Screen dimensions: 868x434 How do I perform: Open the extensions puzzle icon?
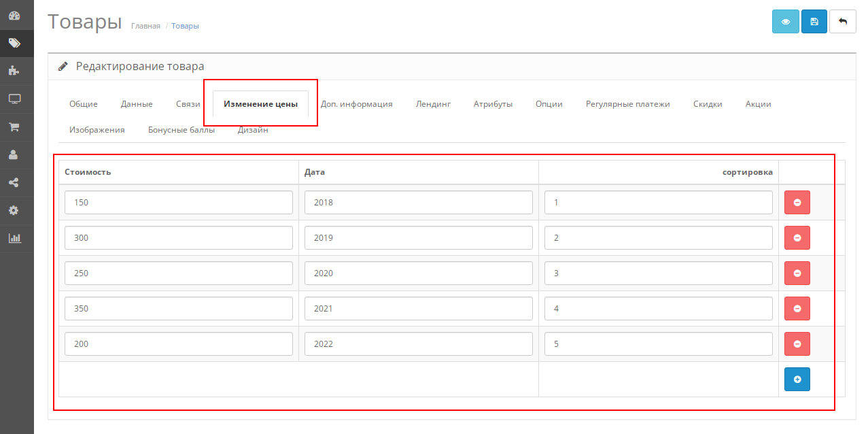tap(14, 71)
